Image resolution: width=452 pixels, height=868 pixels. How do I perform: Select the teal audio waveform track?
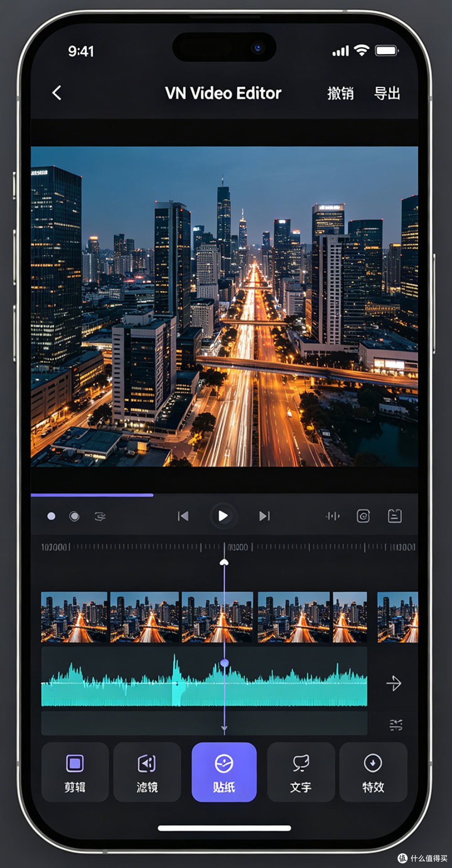tap(204, 677)
